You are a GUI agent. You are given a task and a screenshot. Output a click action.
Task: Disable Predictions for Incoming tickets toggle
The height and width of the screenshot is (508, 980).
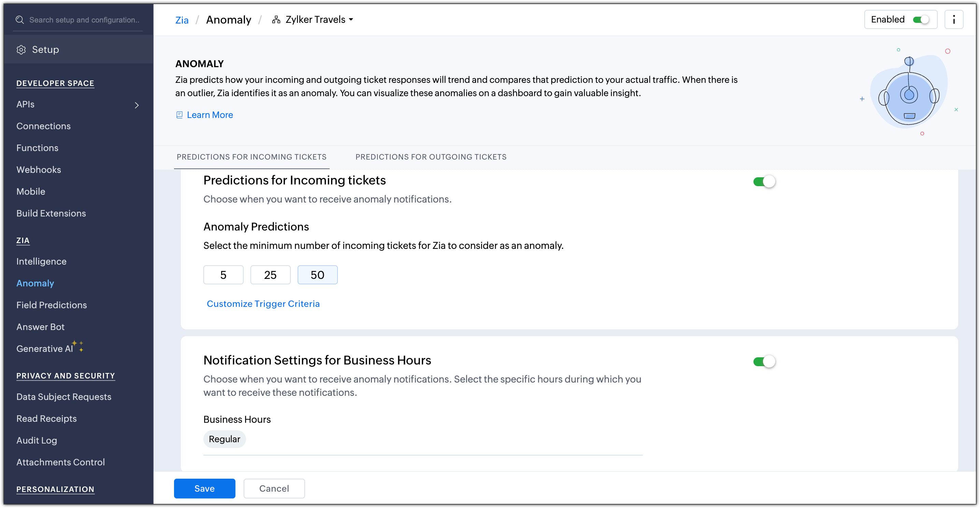click(764, 182)
